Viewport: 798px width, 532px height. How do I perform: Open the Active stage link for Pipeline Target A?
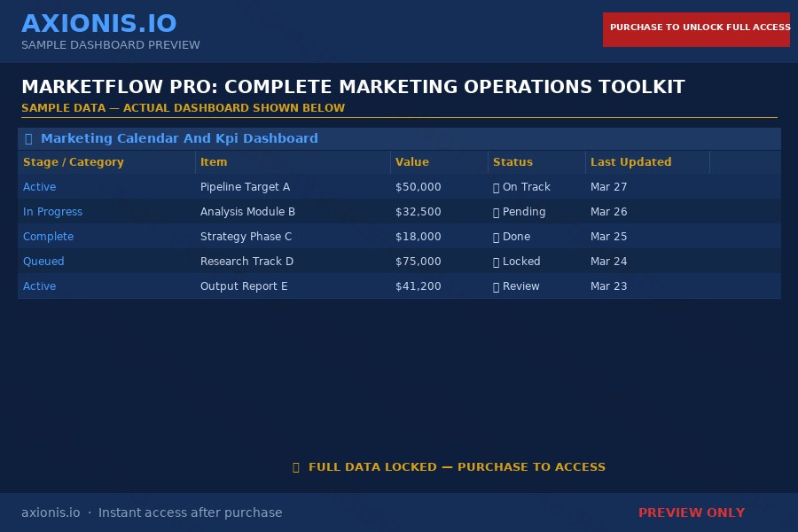[x=39, y=187]
